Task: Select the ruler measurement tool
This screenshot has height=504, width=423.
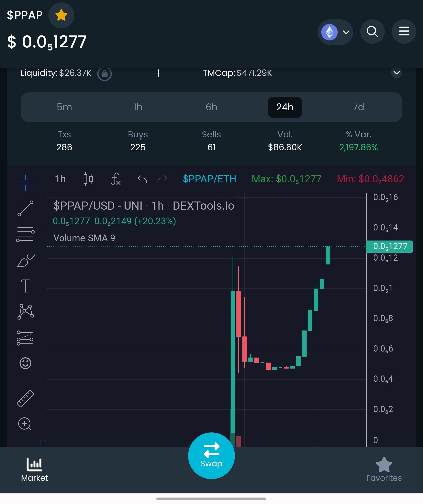Action: (25, 398)
